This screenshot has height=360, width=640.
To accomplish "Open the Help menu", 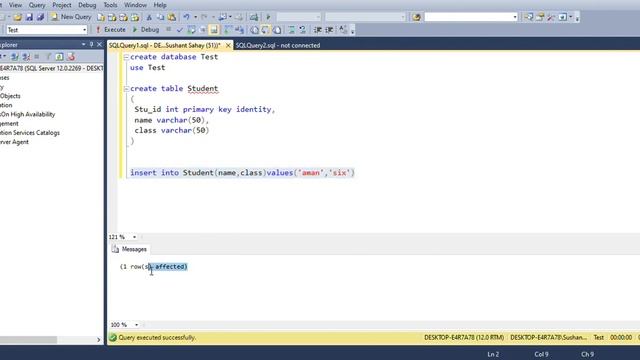I will point(160,5).
